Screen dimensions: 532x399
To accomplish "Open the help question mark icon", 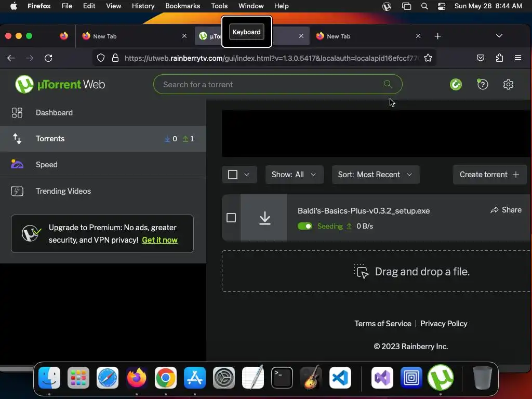I will 483,84.
